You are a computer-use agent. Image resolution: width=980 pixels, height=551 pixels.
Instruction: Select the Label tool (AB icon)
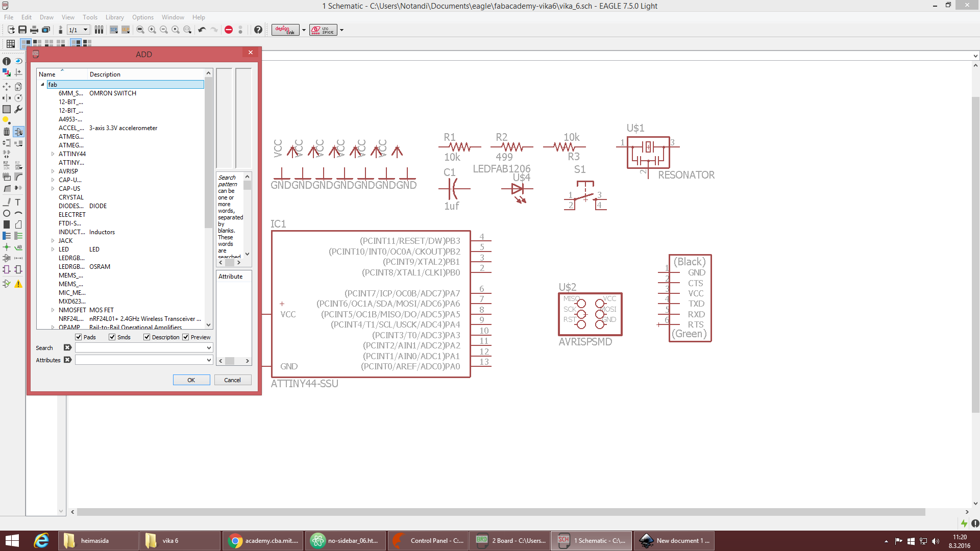tap(18, 247)
